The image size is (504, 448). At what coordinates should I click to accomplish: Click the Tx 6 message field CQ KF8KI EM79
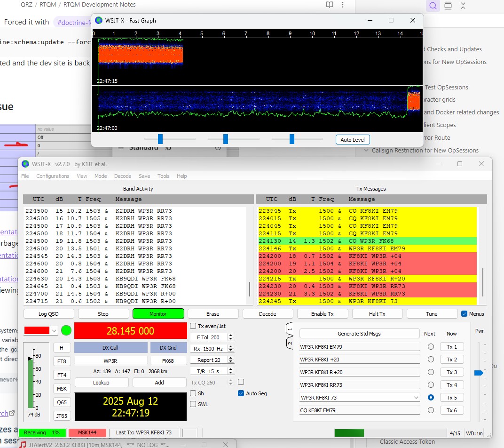(x=359, y=410)
